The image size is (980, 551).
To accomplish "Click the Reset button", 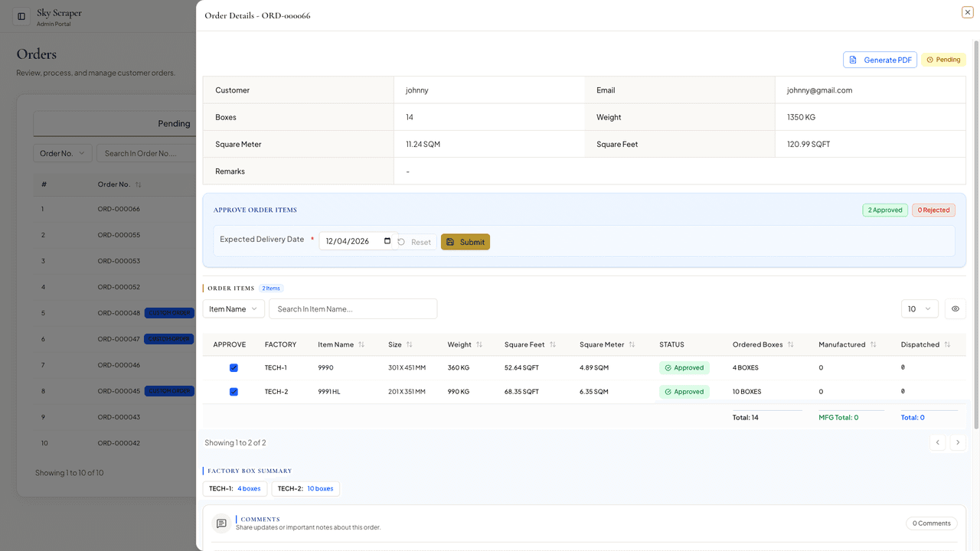I will (414, 242).
